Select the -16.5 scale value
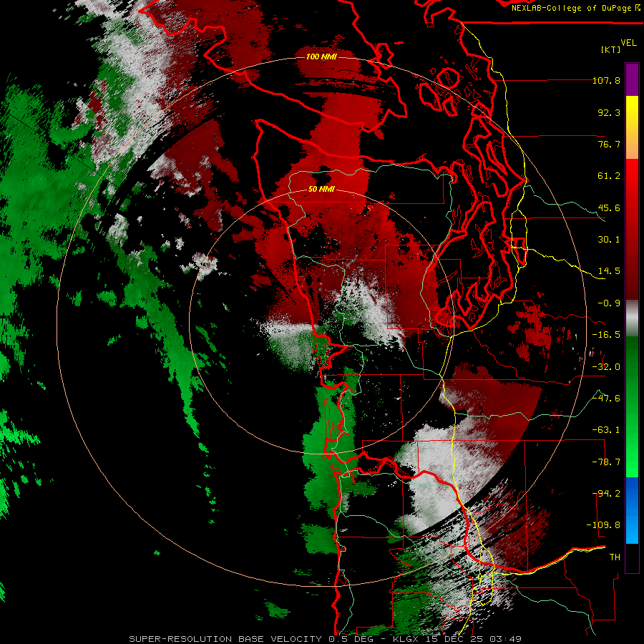The width and height of the screenshot is (644, 644). click(606, 335)
